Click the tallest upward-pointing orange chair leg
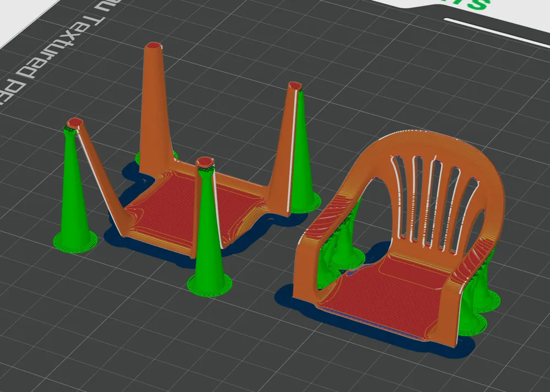Screen dimensions: 550x392 coord(155,109)
